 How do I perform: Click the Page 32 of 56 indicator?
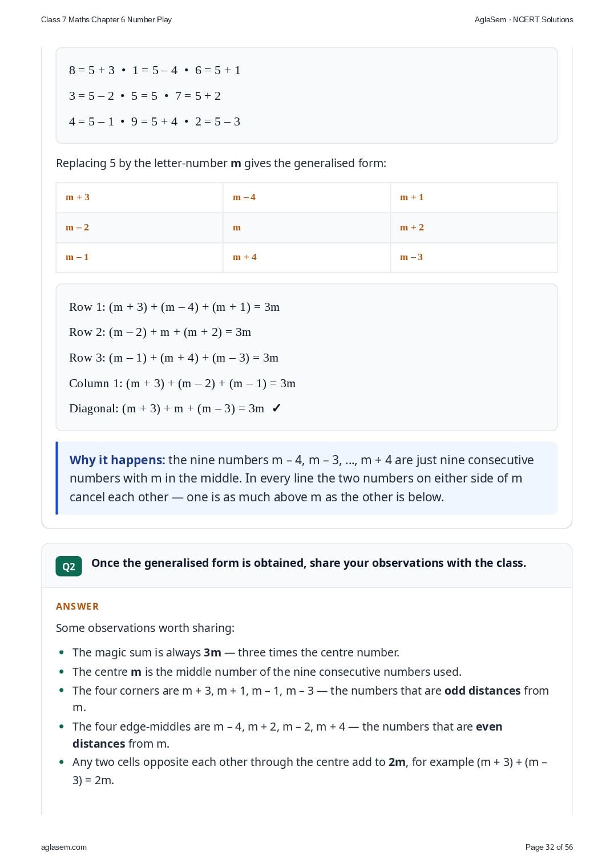(x=549, y=847)
